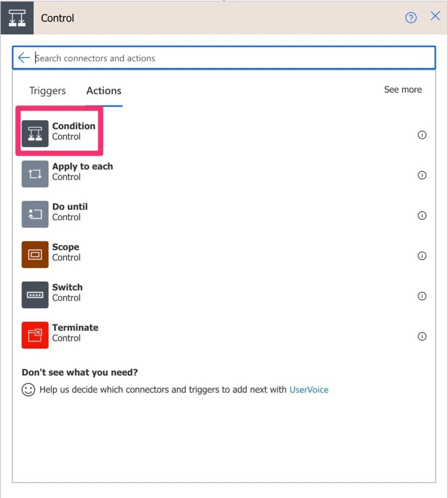This screenshot has width=448, height=498.
Task: Open info icon for Switch action
Action: [422, 296]
